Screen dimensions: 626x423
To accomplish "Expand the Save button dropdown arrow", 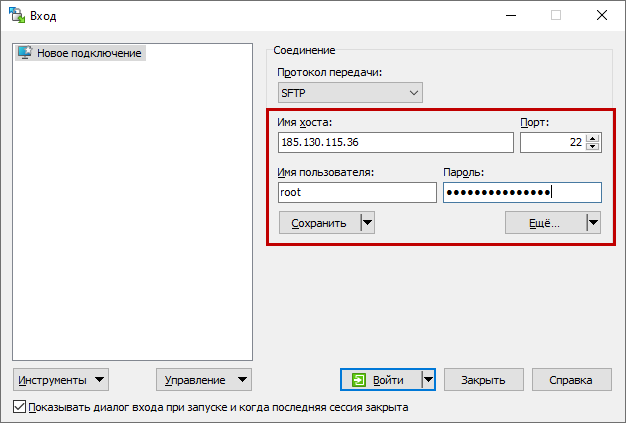I will coord(366,223).
